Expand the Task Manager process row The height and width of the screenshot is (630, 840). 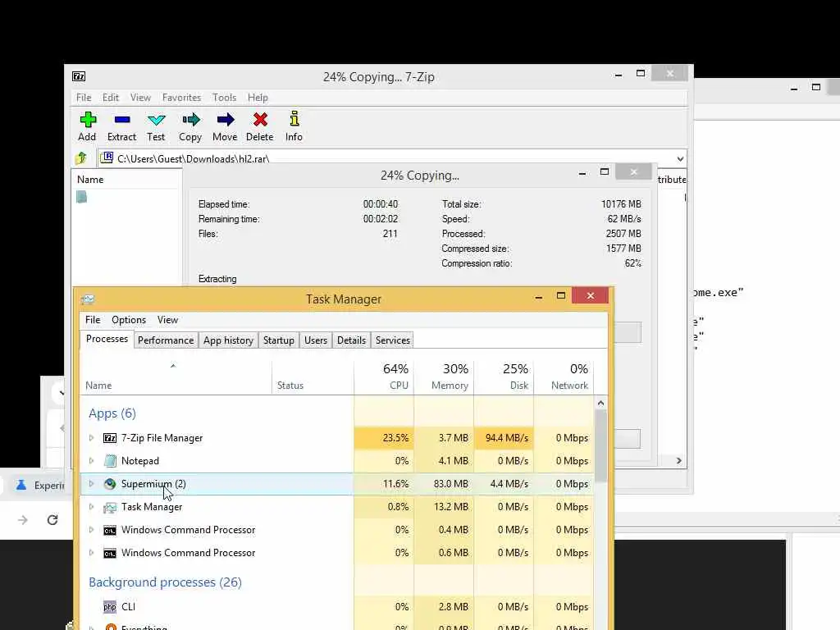(91, 507)
